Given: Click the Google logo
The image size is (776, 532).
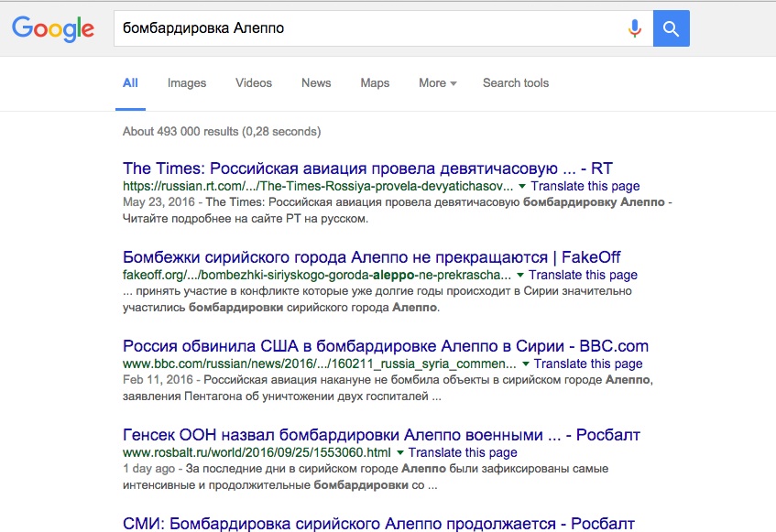Looking at the screenshot, I should tap(52, 29).
